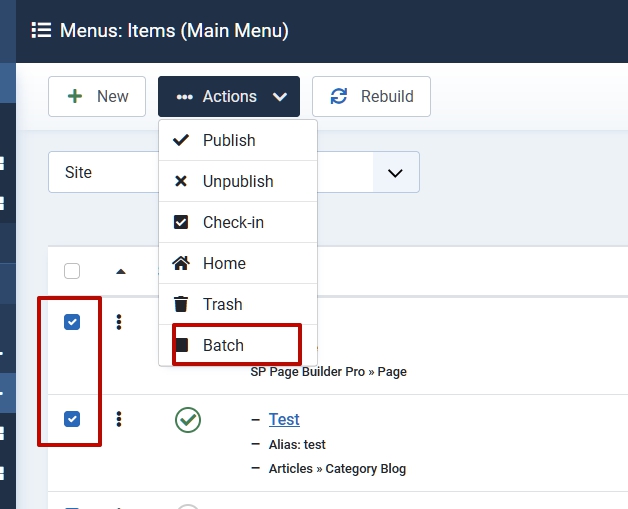This screenshot has height=509, width=628.
Task: Uncheck the first menu item checkbox
Action: pos(72,322)
